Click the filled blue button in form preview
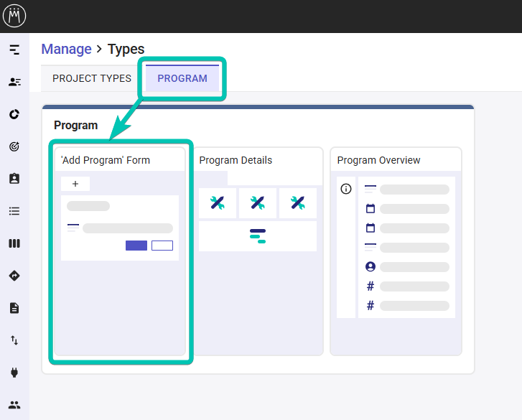Viewport: 522px width, 420px height. (x=136, y=246)
